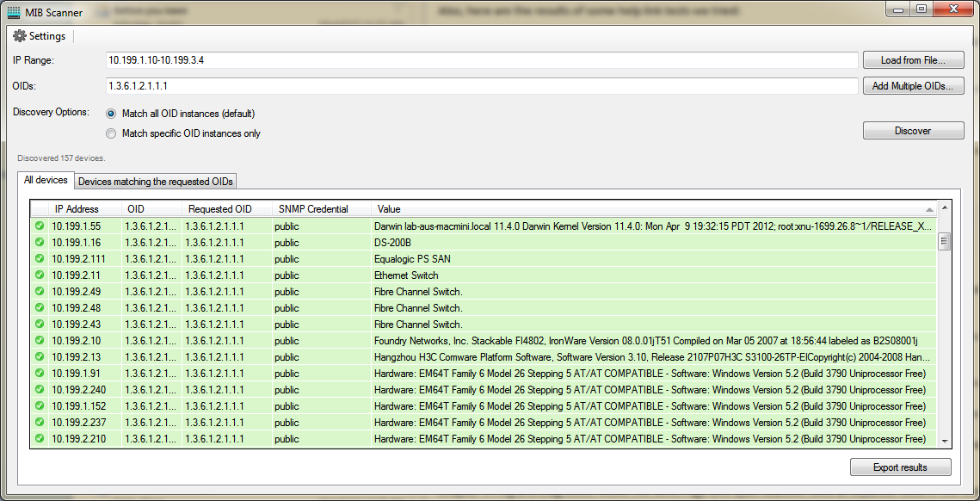Click status icon for 10.199.1.16 DS-200B
The image size is (980, 501).
click(40, 243)
